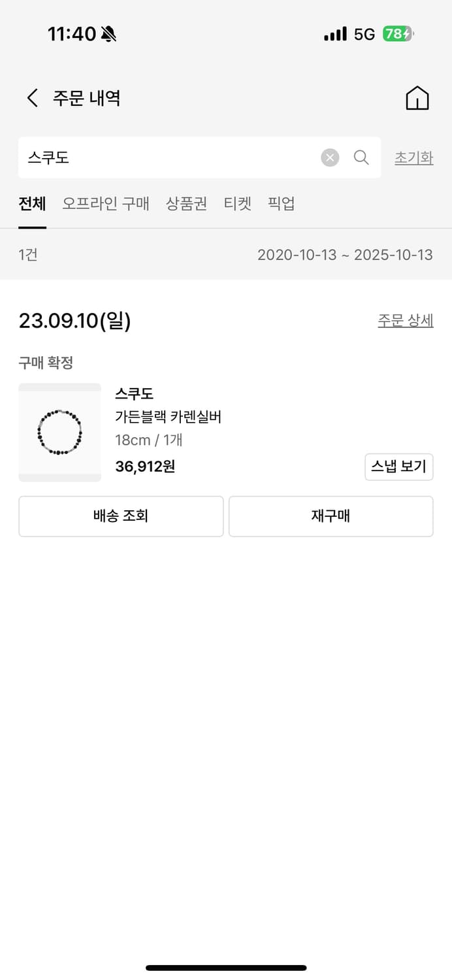Image resolution: width=452 pixels, height=980 pixels.
Task: Open 주문 상세 for the 23.09.10 order
Action: pos(405,321)
